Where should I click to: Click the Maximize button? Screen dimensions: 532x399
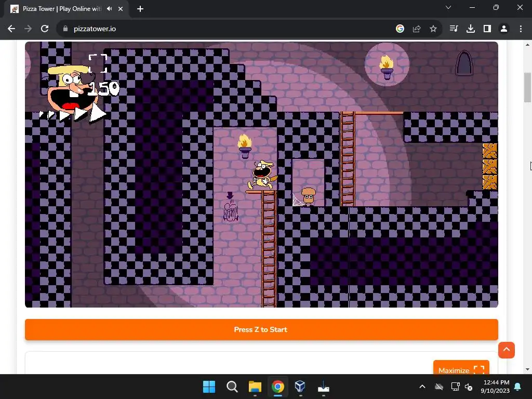point(461,369)
